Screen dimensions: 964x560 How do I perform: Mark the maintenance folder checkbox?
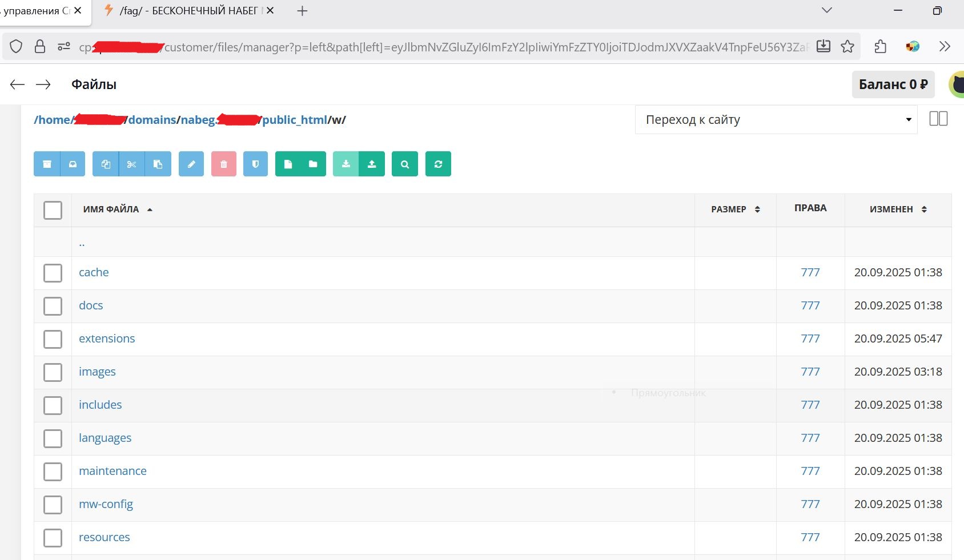[53, 472]
